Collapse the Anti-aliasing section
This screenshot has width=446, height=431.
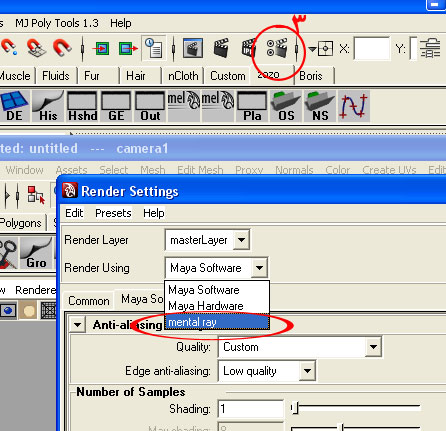click(x=78, y=325)
